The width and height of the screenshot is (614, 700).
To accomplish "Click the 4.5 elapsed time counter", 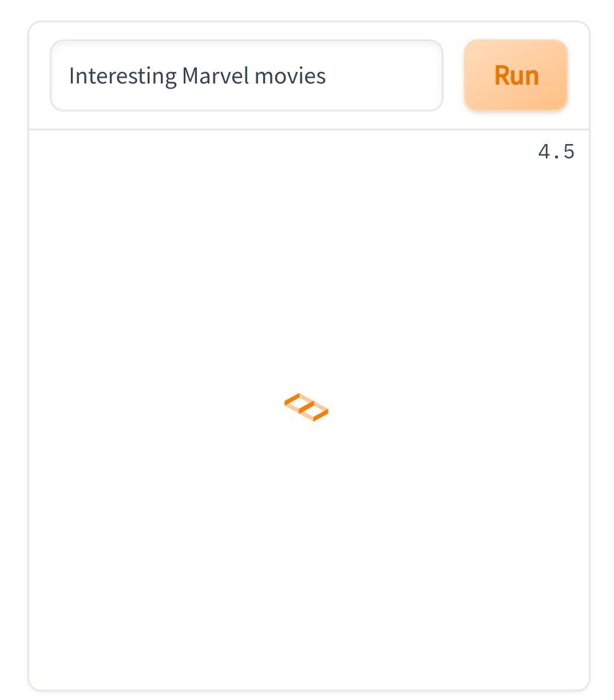I will [556, 152].
